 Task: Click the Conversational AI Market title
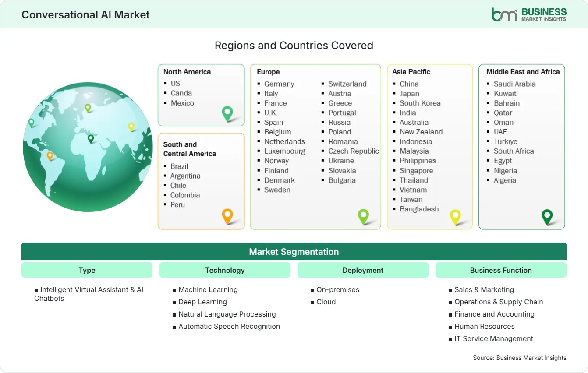pyautogui.click(x=85, y=14)
